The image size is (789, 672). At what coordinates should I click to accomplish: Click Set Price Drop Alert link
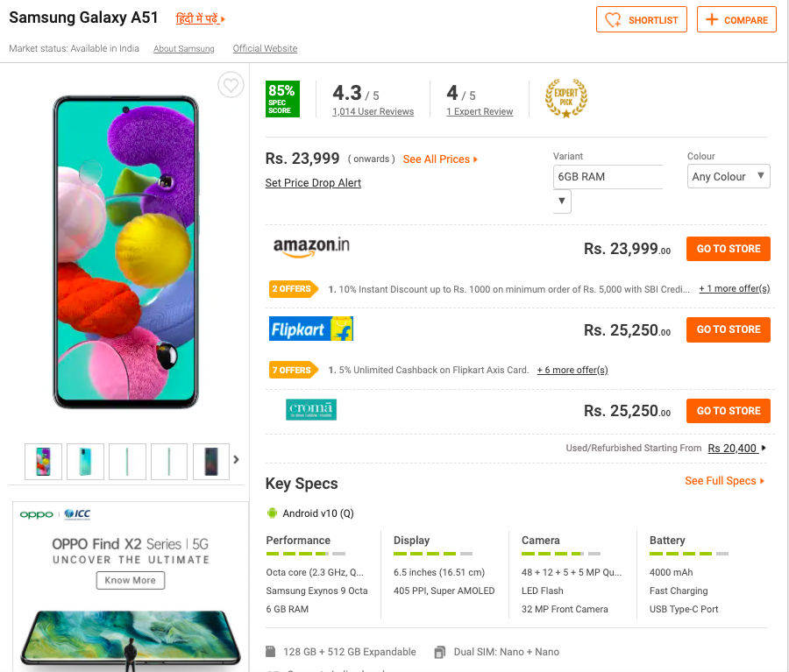click(x=313, y=183)
